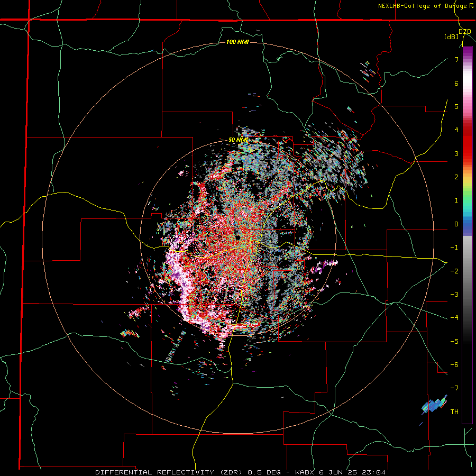Image resolution: width=476 pixels, height=476 pixels.
Task: Click the NEXLAB-College of DuPage credit text
Action: coord(423,6)
